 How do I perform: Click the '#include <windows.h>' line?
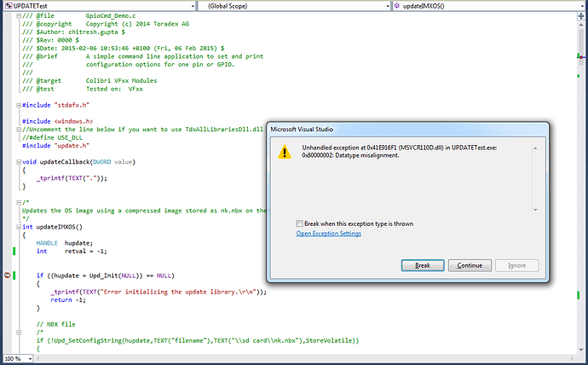tap(57, 121)
